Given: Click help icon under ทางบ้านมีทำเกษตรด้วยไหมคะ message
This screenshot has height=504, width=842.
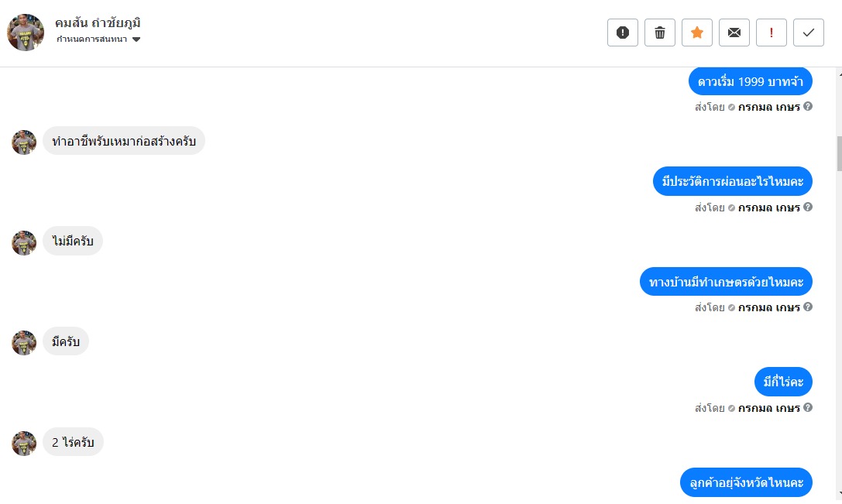Looking at the screenshot, I should pos(808,307).
